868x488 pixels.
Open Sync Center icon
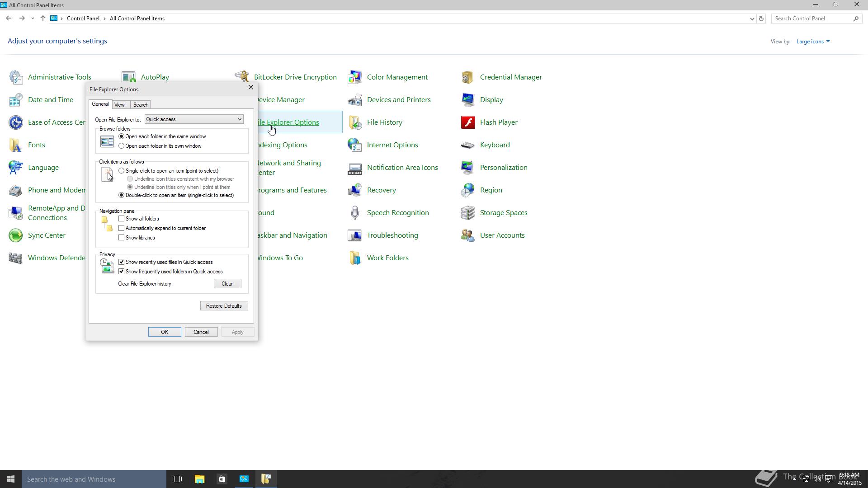[x=16, y=235]
